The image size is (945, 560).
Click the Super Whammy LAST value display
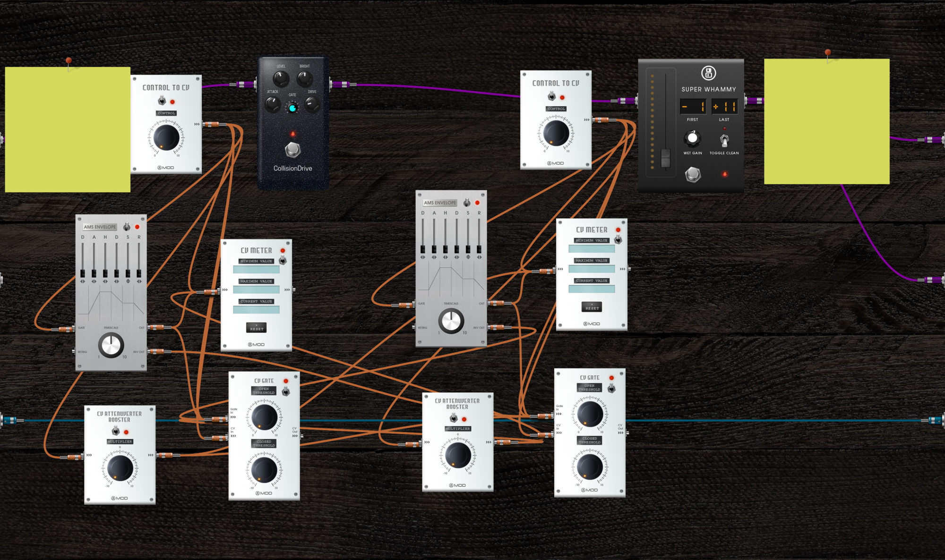point(724,107)
